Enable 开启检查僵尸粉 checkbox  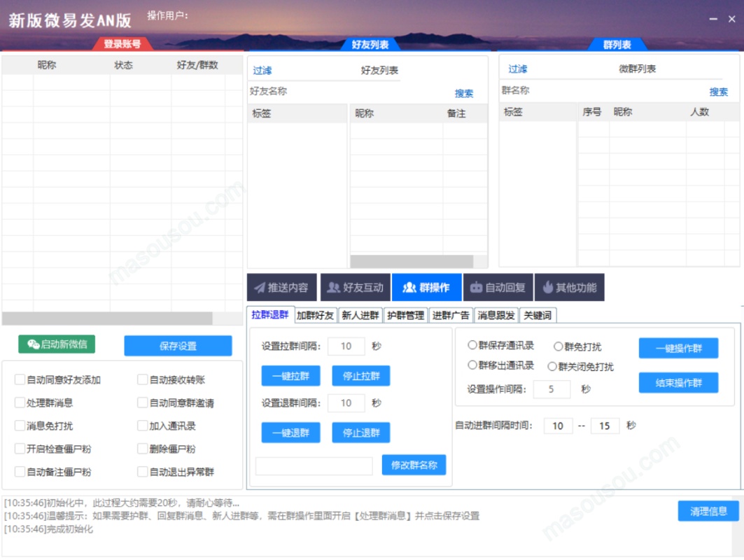pos(20,449)
